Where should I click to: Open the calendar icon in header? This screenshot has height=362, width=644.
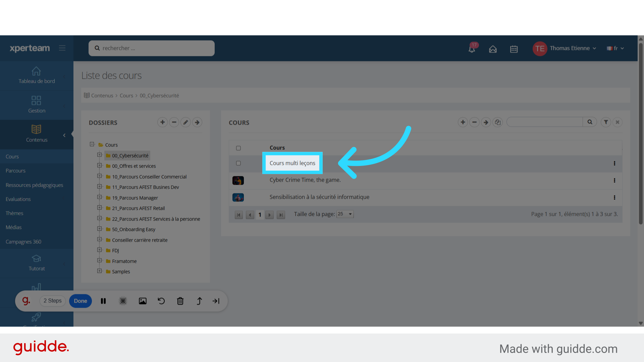click(514, 49)
